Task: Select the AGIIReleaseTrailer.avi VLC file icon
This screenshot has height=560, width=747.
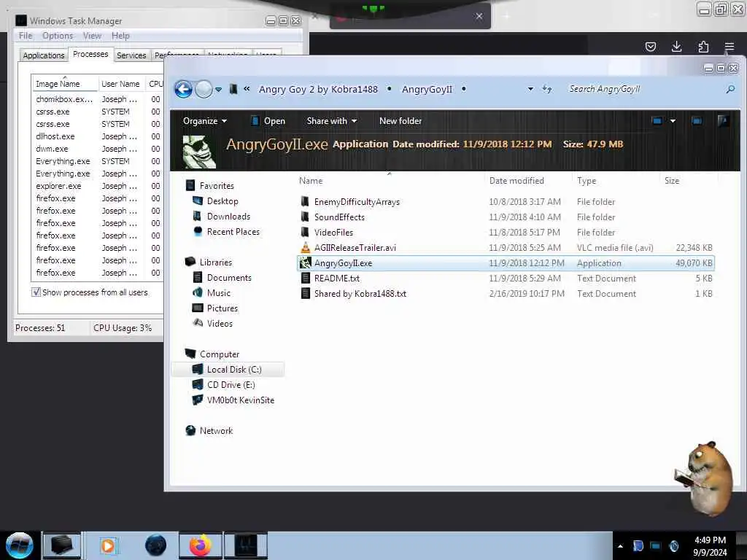Action: tap(306, 248)
